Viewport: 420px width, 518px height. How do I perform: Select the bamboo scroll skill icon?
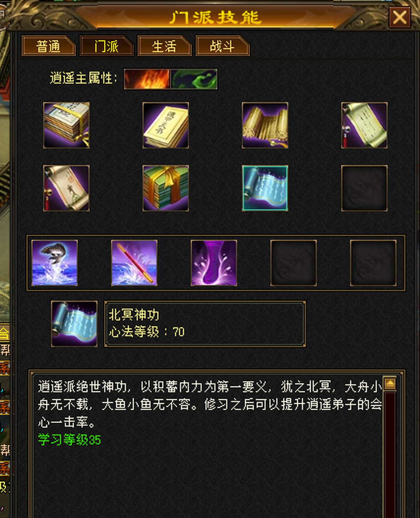coord(265,125)
